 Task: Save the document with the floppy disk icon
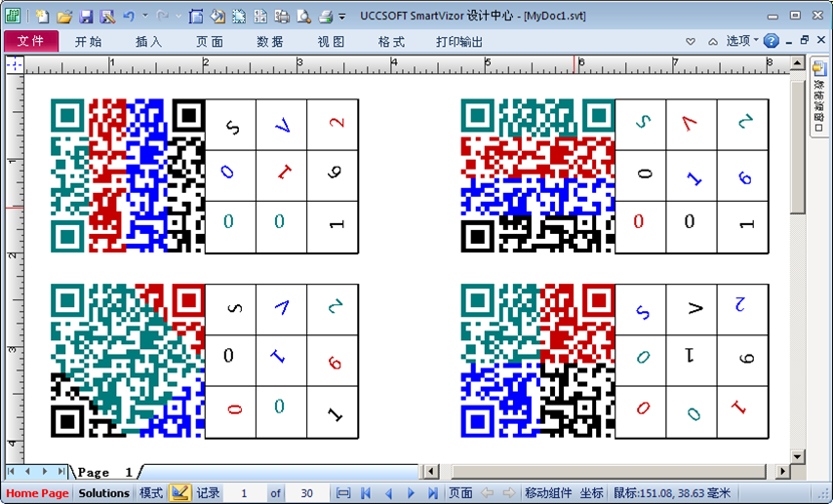(x=86, y=17)
